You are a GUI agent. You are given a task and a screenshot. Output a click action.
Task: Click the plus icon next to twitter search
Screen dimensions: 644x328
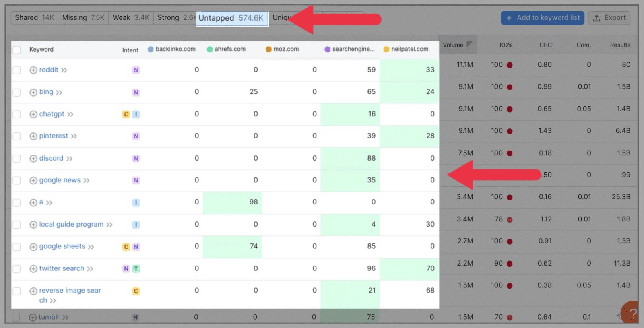tap(33, 269)
